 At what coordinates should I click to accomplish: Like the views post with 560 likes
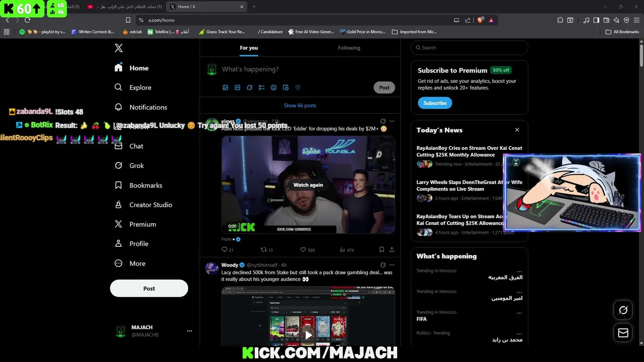307,250
